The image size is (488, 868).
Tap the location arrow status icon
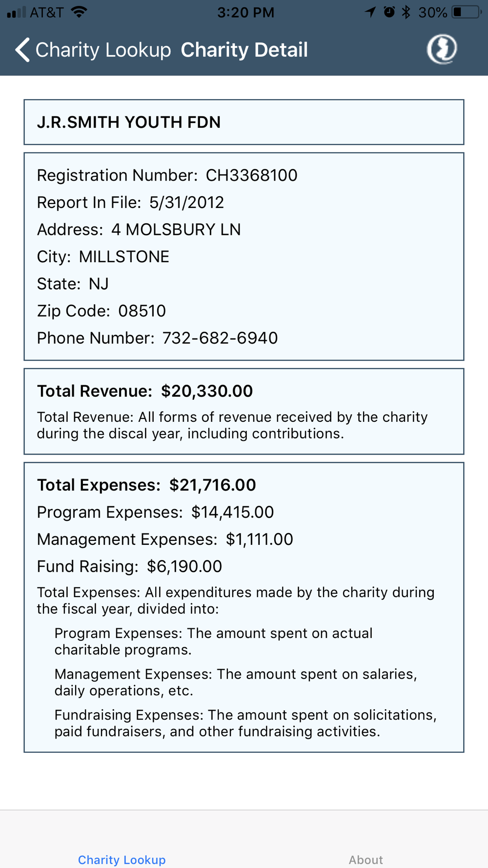click(370, 12)
